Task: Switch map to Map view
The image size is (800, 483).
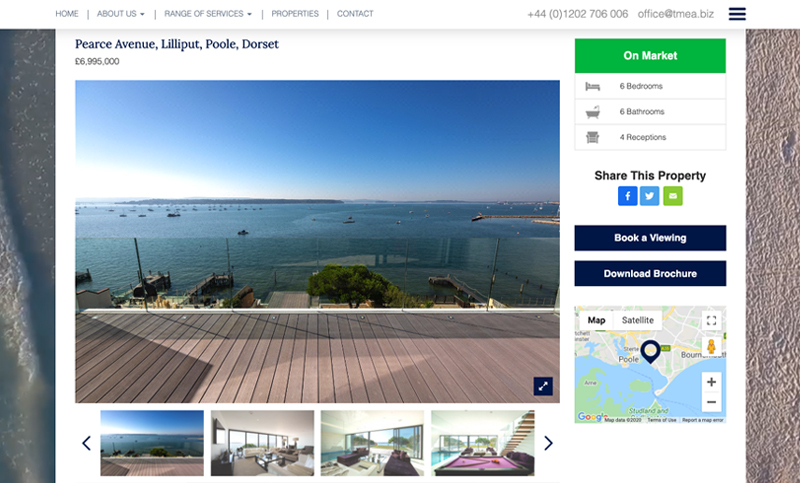Action: (596, 320)
